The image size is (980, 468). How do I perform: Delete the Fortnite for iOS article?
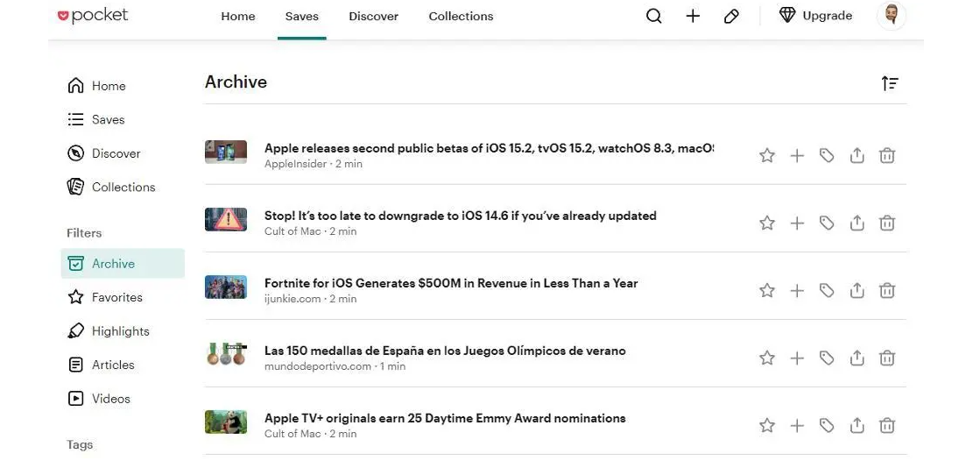click(887, 290)
